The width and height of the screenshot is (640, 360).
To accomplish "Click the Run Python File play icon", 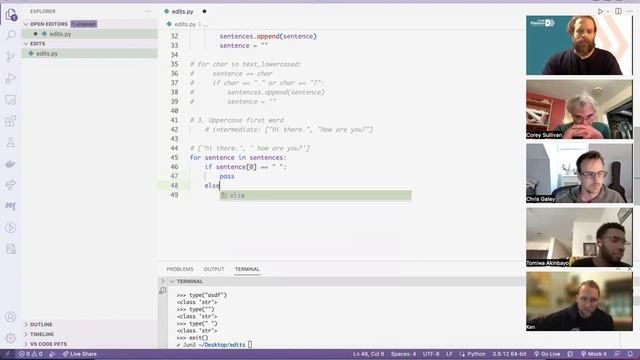I will tap(600, 11).
